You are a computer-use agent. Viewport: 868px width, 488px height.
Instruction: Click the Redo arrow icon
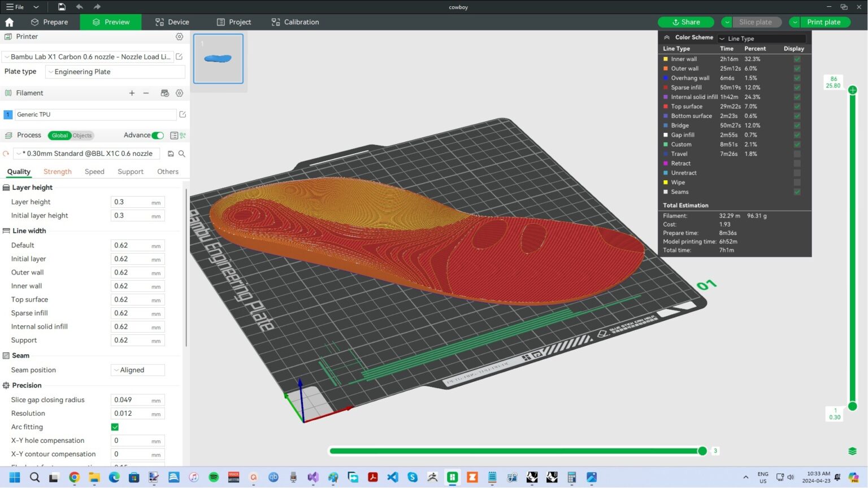coord(96,7)
